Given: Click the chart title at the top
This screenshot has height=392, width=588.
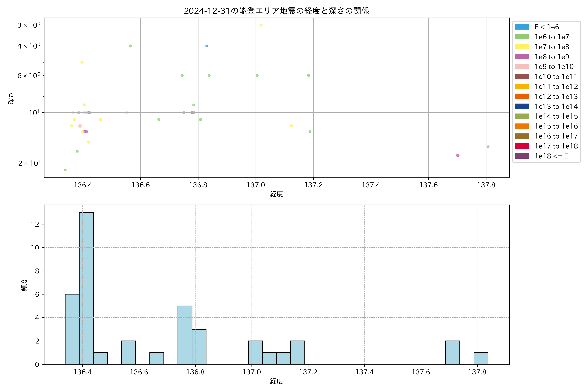Looking at the screenshot, I should [x=276, y=11].
